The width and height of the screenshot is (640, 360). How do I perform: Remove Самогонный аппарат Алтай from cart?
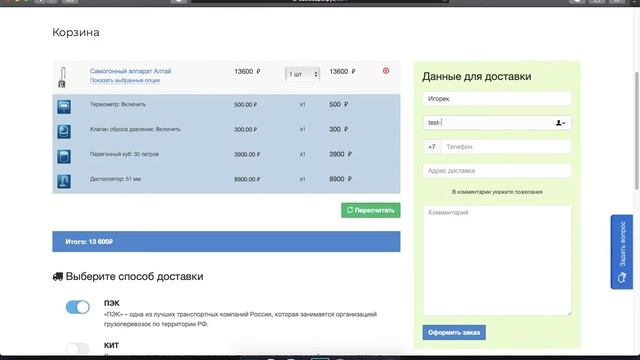[386, 71]
